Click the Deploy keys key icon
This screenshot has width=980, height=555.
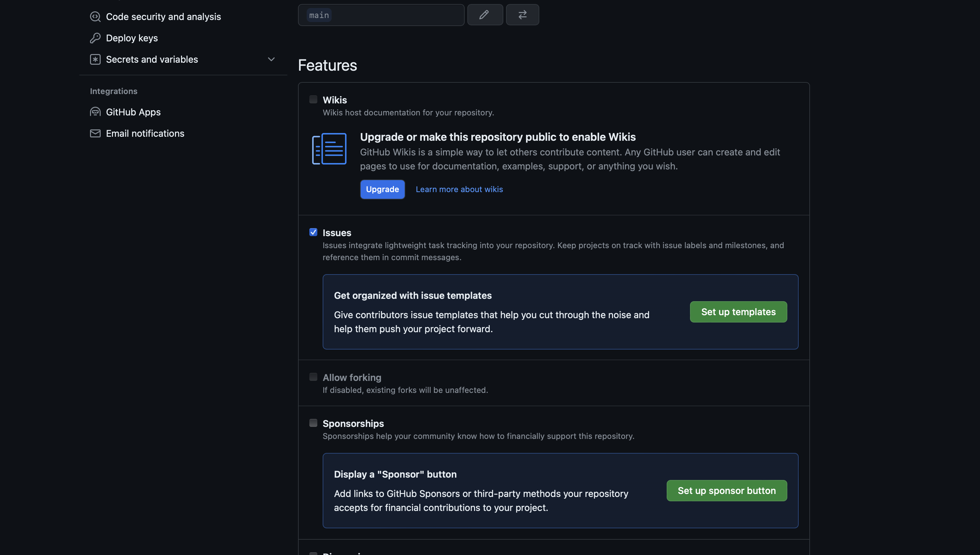95,38
